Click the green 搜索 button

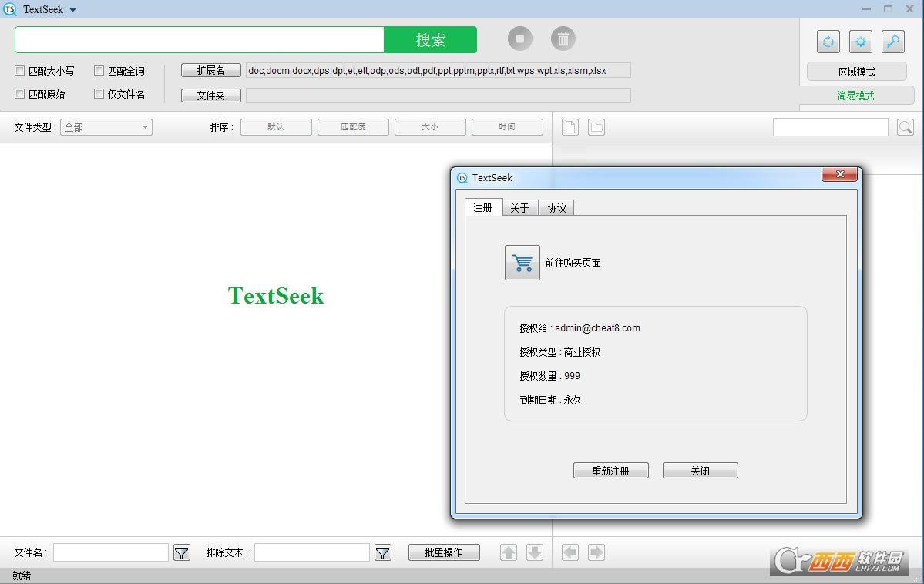pos(430,39)
